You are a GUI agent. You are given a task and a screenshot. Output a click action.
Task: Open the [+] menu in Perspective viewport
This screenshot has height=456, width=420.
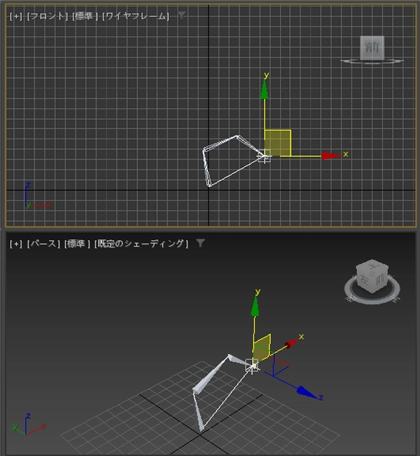click(16, 244)
